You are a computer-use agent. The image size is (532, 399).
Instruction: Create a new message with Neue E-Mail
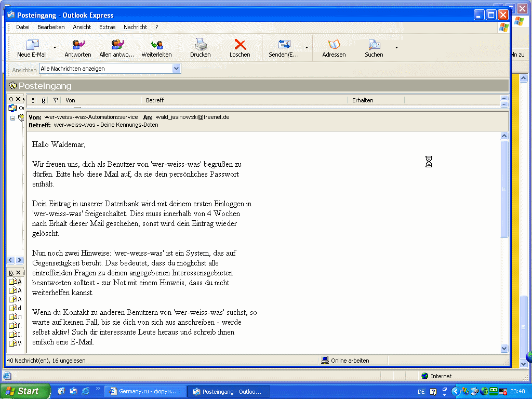click(x=32, y=48)
